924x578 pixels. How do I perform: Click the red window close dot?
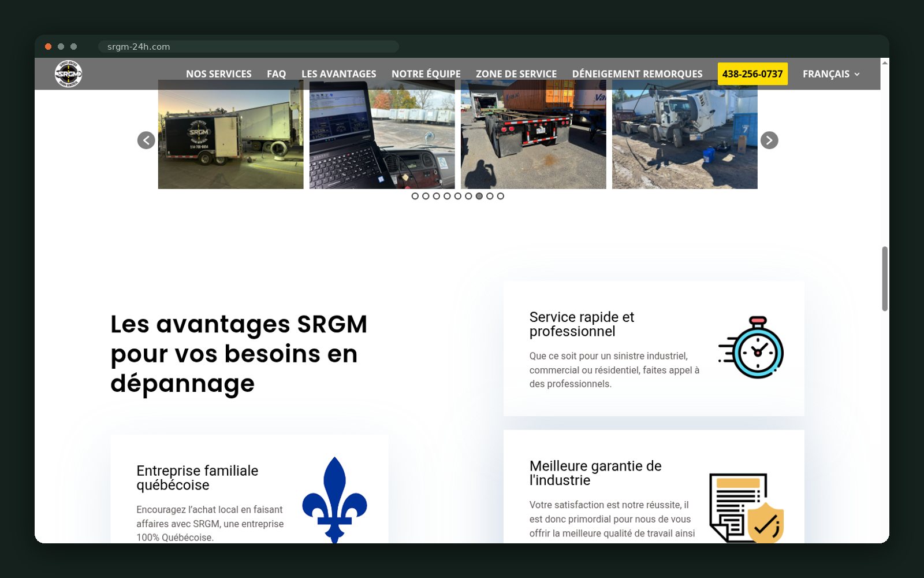[x=49, y=47]
